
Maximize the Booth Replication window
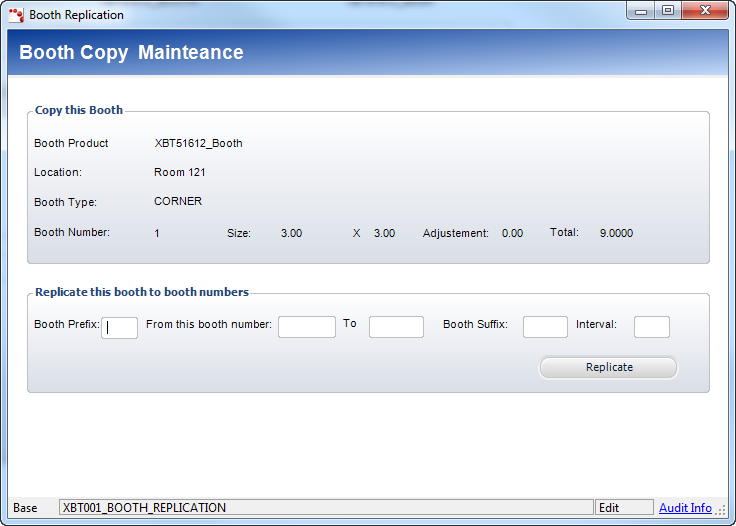pyautogui.click(x=667, y=11)
